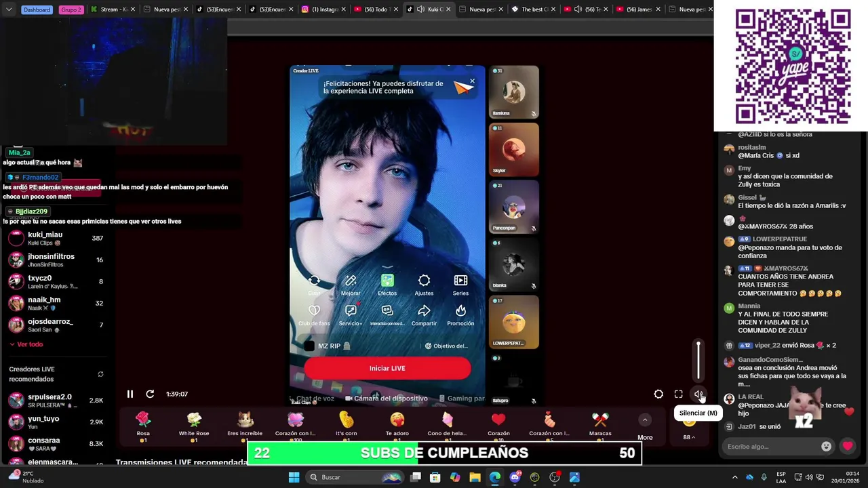
Task: Open the Windows Start menu
Action: tap(294, 477)
